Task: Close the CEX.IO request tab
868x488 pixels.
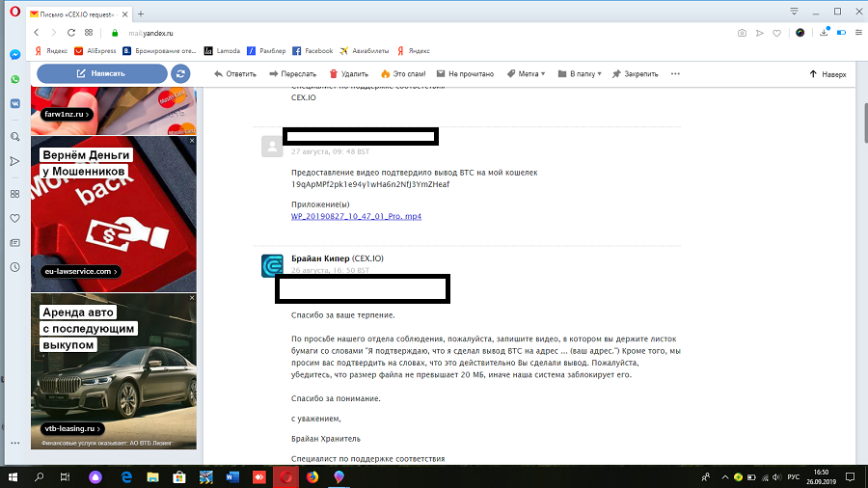Action: click(124, 14)
